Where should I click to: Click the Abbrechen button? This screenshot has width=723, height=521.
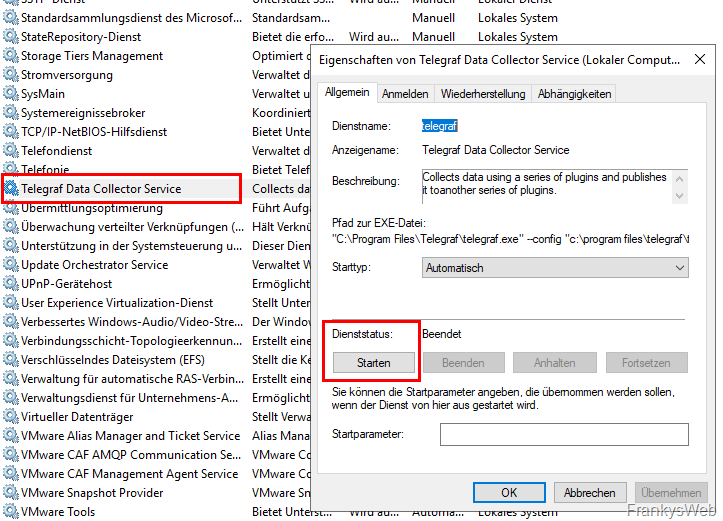click(x=590, y=492)
